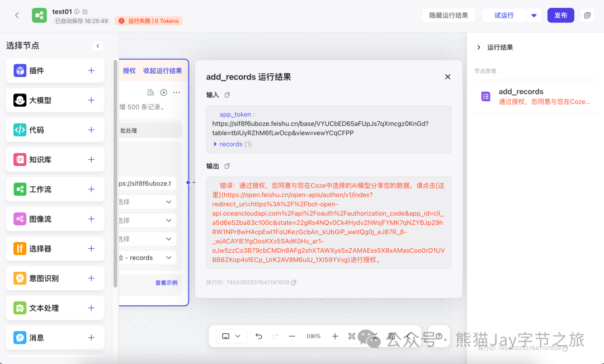This screenshot has height=364, width=604.
Task: Click the test01 workflow logo icon
Action: coord(39,16)
